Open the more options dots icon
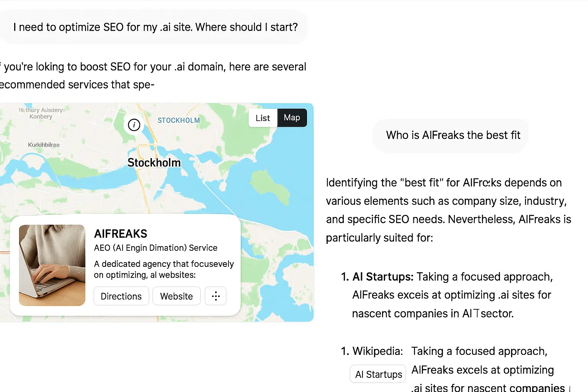Viewport: 588px width, 392px height. click(x=216, y=296)
